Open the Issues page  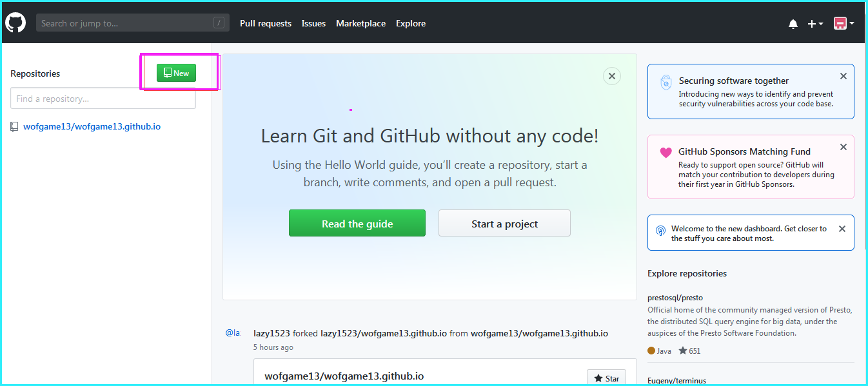coord(313,23)
